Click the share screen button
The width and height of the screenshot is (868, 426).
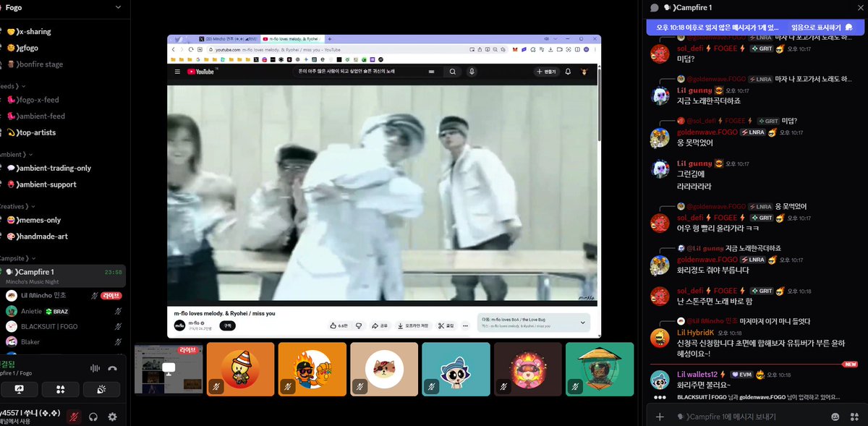pyautogui.click(x=19, y=390)
